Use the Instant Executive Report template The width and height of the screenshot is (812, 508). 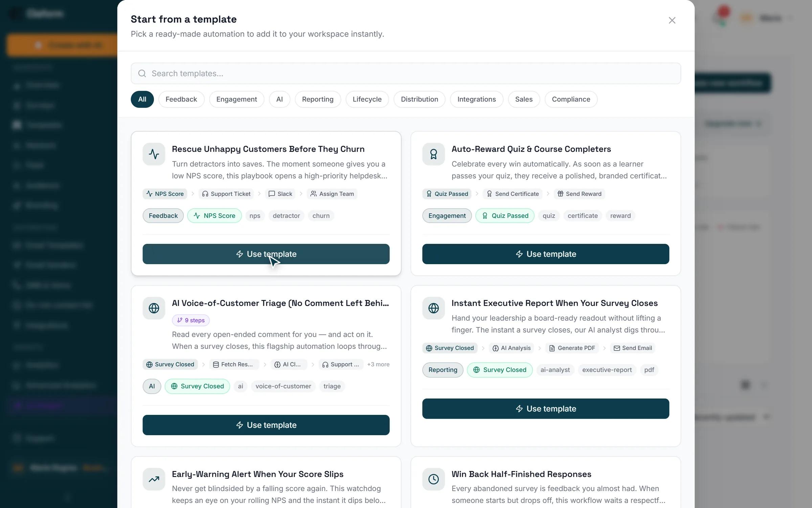(545, 409)
